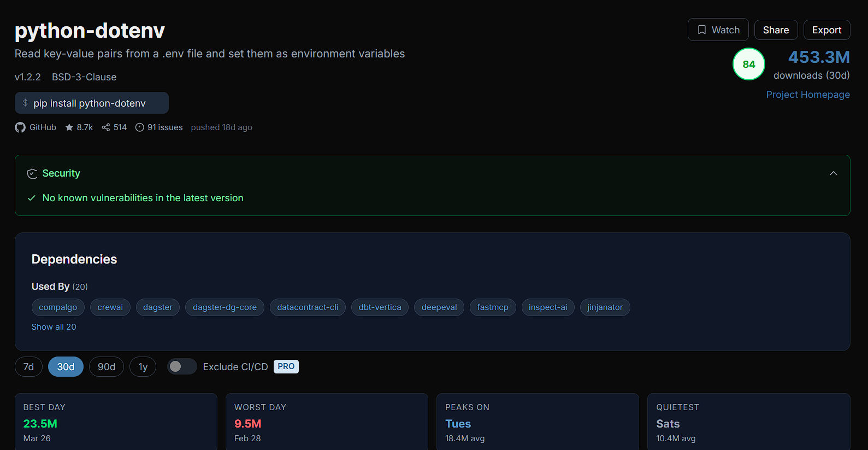Click the Peaks On Tues value
868x450 pixels.
tap(458, 424)
